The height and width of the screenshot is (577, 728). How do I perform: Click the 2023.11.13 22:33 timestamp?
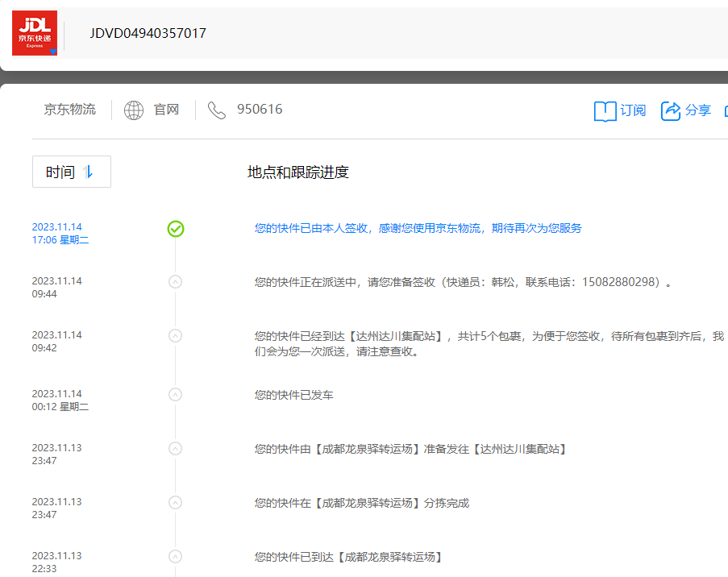(x=56, y=562)
